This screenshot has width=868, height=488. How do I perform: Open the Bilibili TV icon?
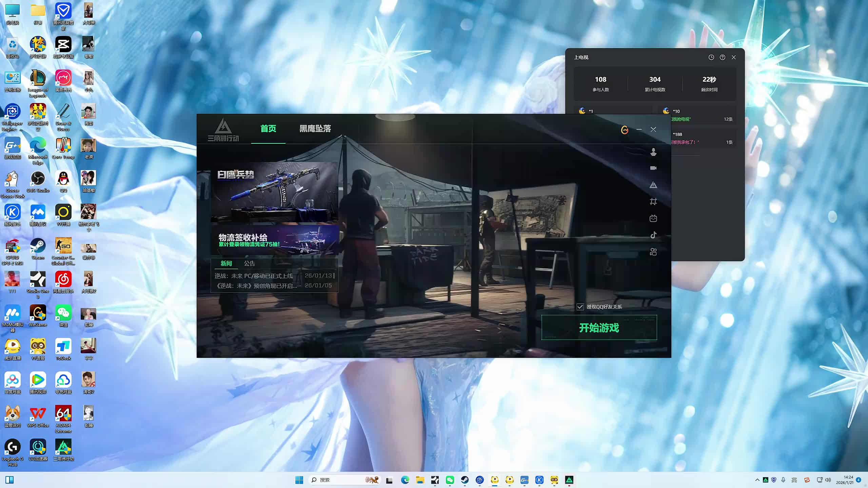[653, 219]
